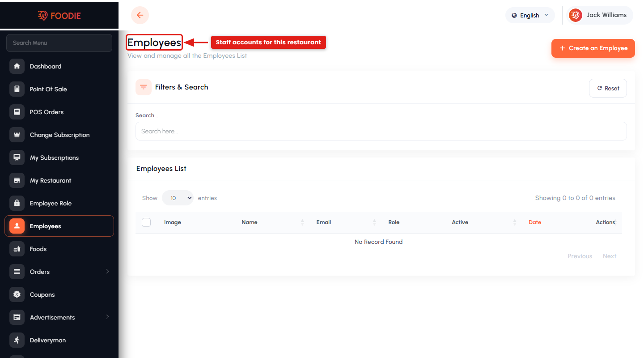644x358 pixels.
Task: Open the Employee Role lock icon
Action: coord(17,203)
